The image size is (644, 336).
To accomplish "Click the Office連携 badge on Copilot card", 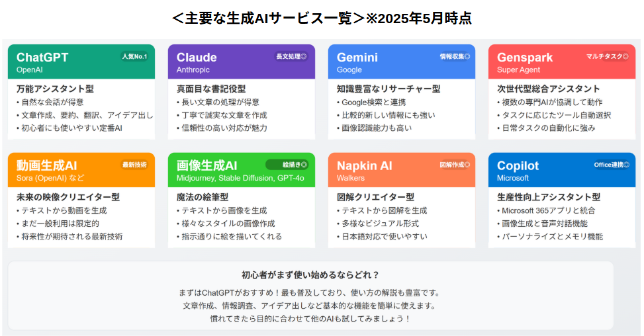I will [x=611, y=165].
